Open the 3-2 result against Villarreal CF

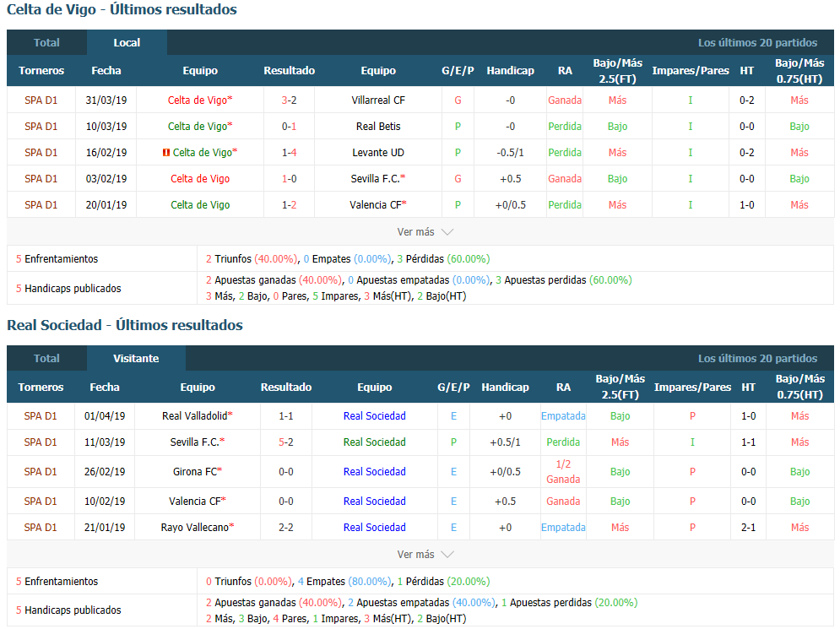pyautogui.click(x=290, y=100)
